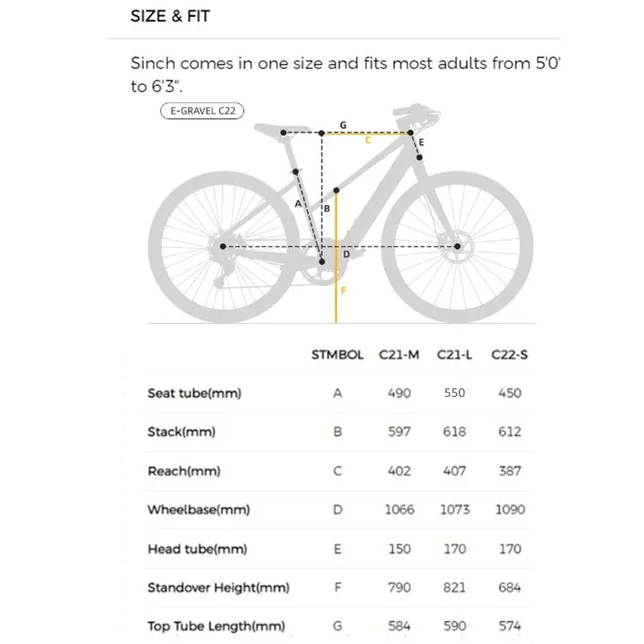Screen dimensions: 644x644
Task: Click orange letter F on bike diagram
Action: pos(343,290)
